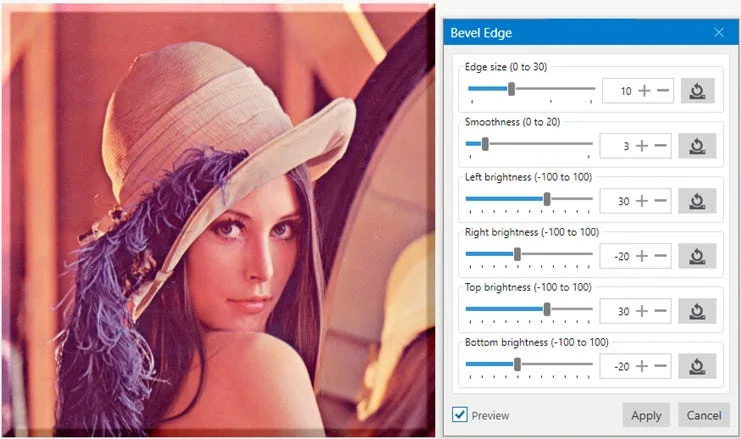741x439 pixels.
Task: Click the Smoothness slider handle
Action: 485,144
